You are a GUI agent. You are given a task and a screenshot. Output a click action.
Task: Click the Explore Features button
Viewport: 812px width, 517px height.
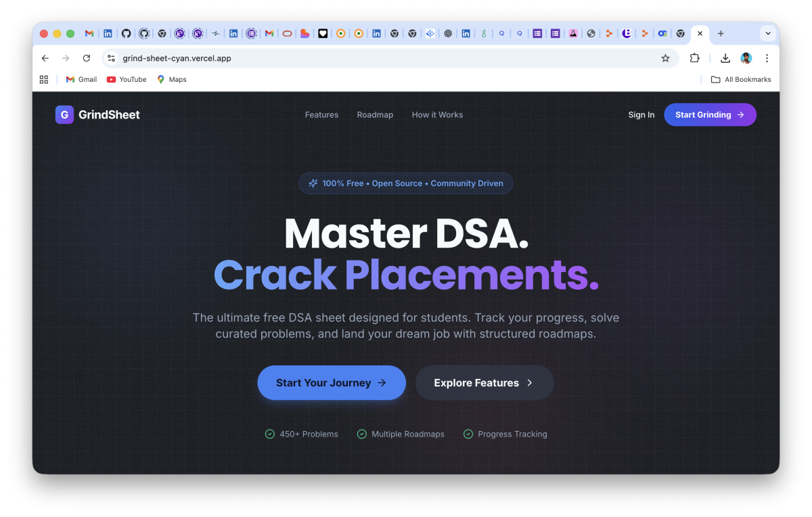[x=484, y=383]
